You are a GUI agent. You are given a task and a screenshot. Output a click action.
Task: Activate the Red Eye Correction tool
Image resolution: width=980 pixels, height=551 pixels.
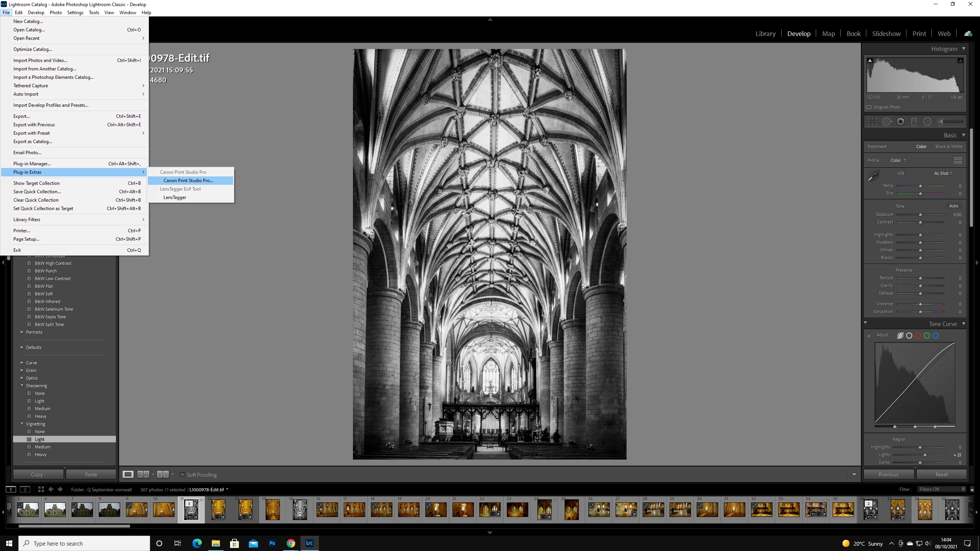point(900,122)
